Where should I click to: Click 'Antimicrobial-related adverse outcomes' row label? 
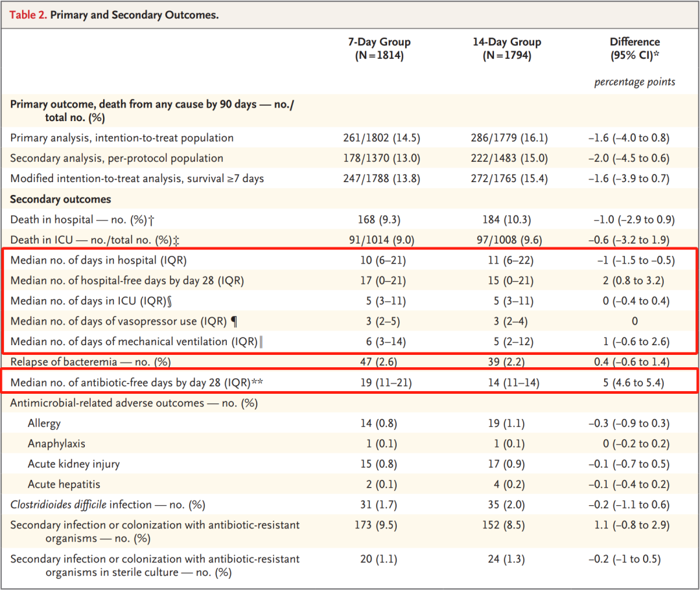(x=134, y=403)
